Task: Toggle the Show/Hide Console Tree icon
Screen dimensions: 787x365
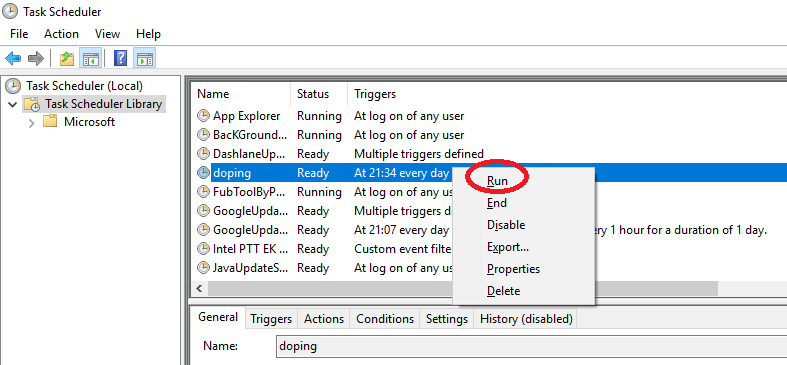Action: coord(91,59)
